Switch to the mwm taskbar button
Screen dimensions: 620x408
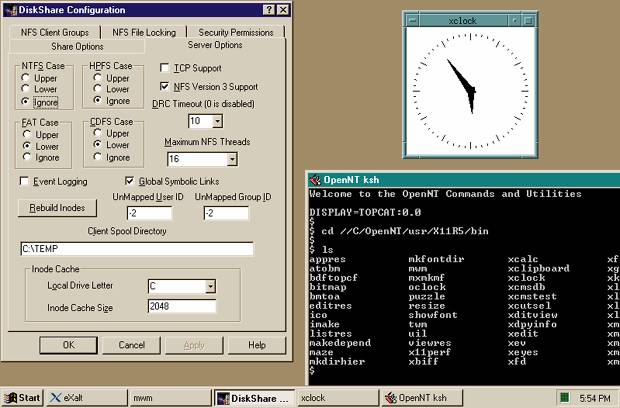[x=170, y=398]
